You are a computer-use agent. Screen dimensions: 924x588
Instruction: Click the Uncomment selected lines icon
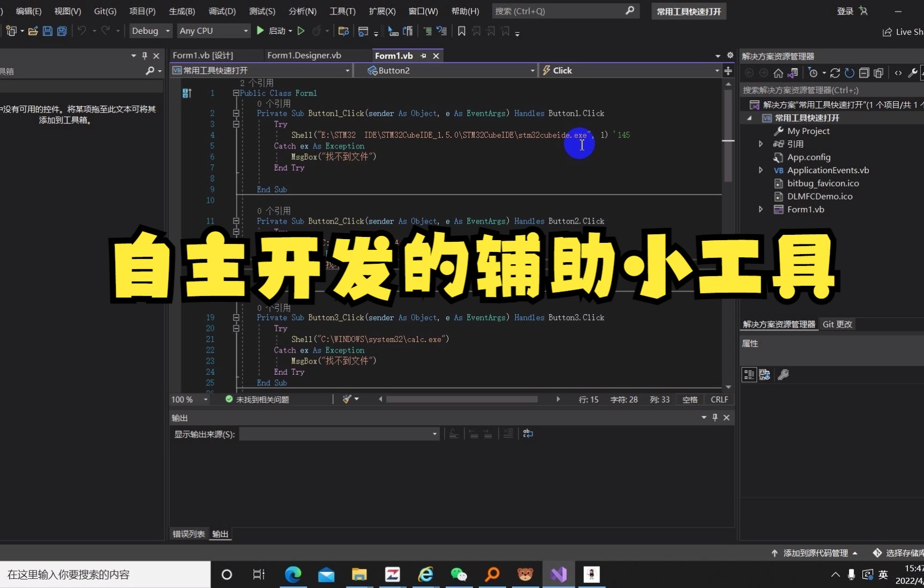click(x=441, y=31)
